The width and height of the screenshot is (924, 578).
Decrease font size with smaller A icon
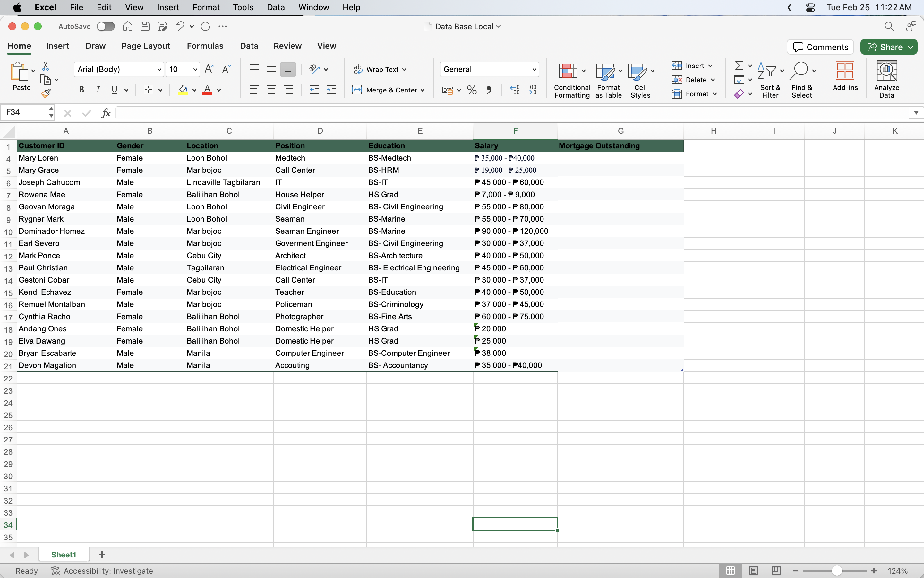(x=227, y=69)
